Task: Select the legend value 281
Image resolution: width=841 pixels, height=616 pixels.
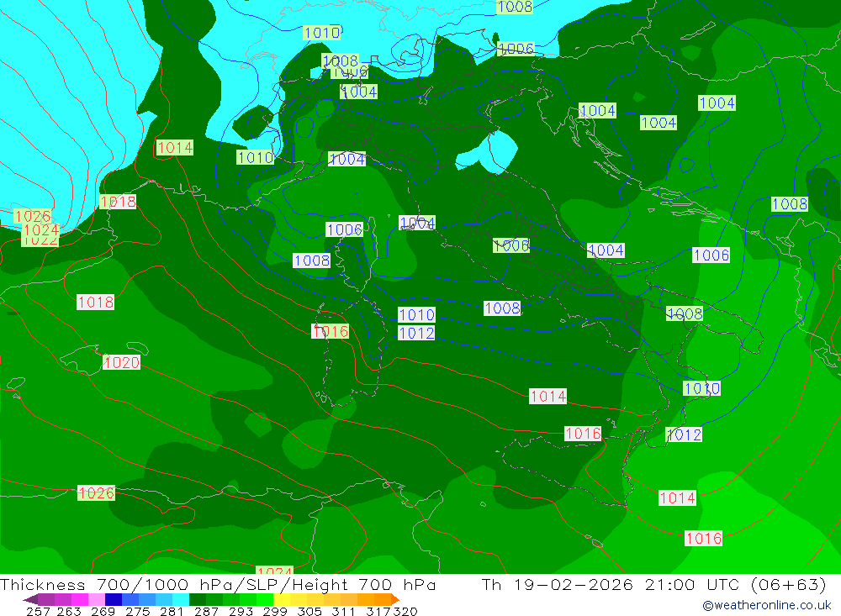Action: 172,611
